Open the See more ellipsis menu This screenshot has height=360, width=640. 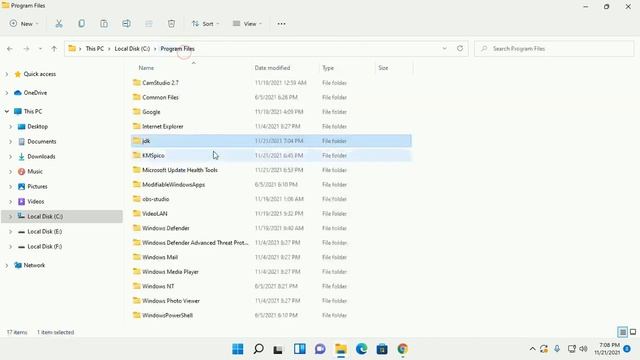point(281,24)
